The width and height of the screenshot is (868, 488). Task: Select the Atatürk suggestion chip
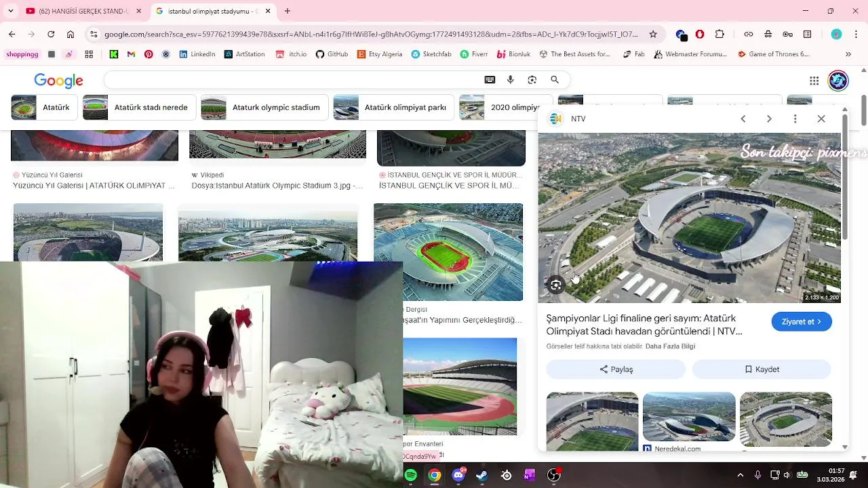pos(43,108)
